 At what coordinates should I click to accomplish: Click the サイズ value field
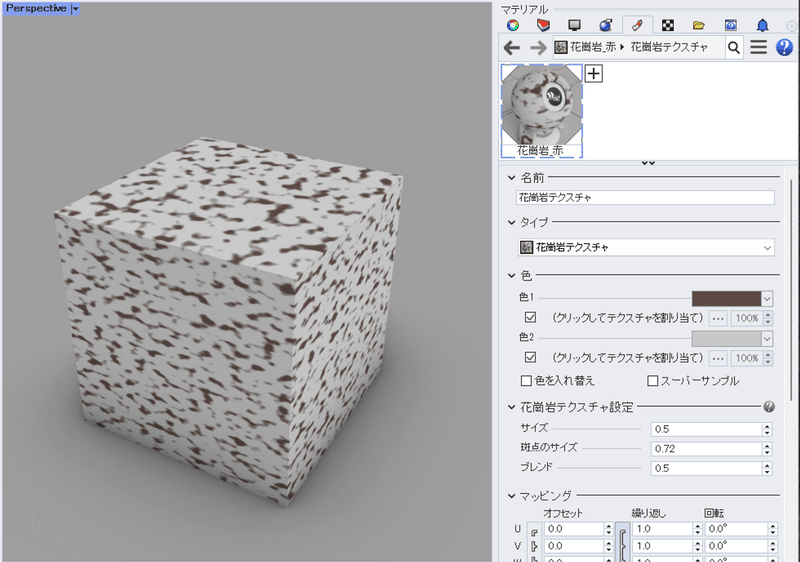coord(706,429)
